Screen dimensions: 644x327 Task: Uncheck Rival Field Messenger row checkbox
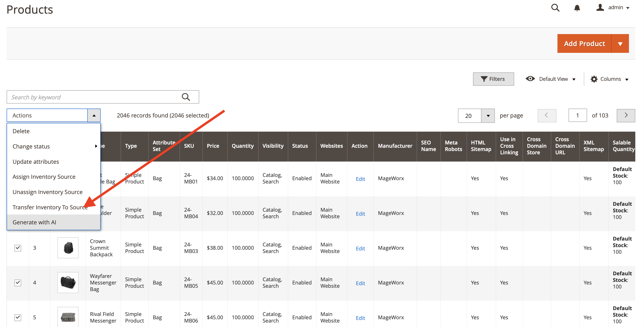click(17, 317)
